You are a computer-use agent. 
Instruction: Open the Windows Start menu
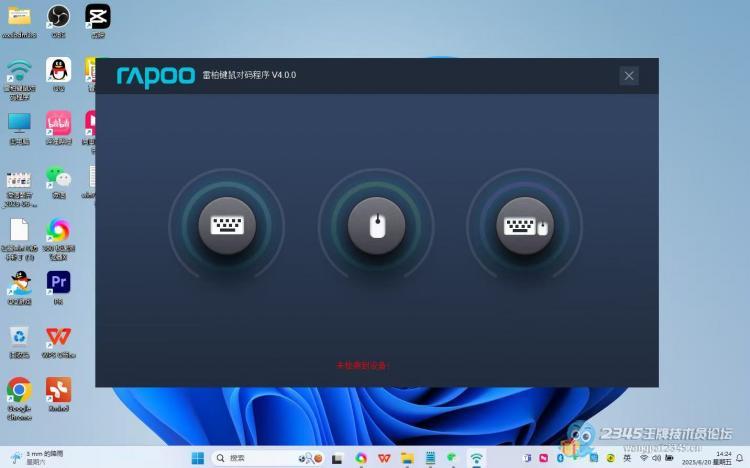coord(198,458)
